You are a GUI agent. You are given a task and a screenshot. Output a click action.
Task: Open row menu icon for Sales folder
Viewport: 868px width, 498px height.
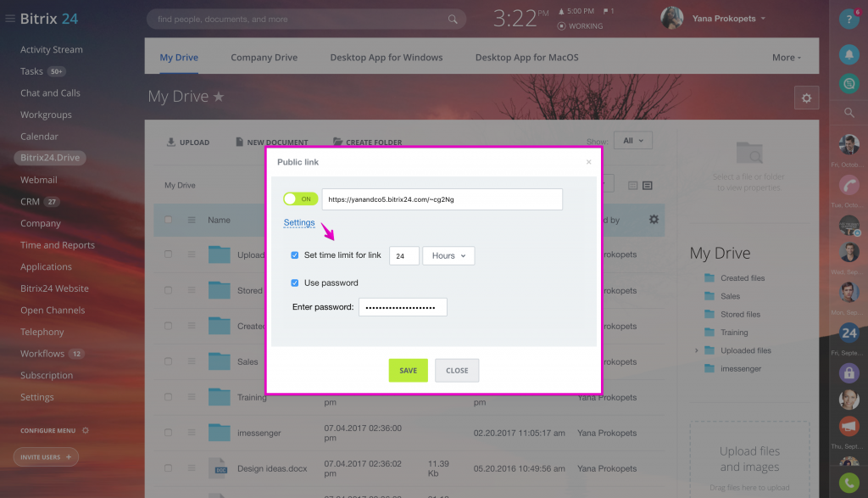(x=192, y=361)
